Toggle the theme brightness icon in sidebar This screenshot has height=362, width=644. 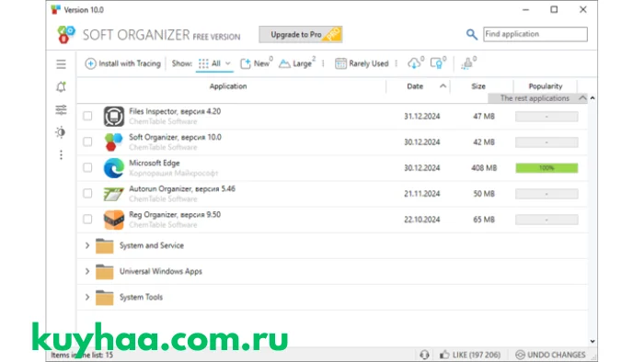61,132
